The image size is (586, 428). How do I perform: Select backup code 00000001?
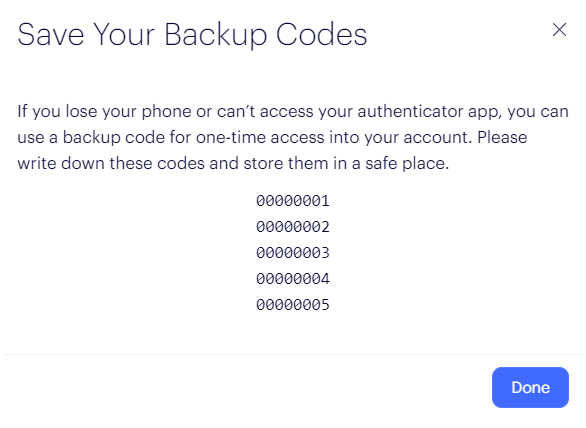click(x=293, y=201)
